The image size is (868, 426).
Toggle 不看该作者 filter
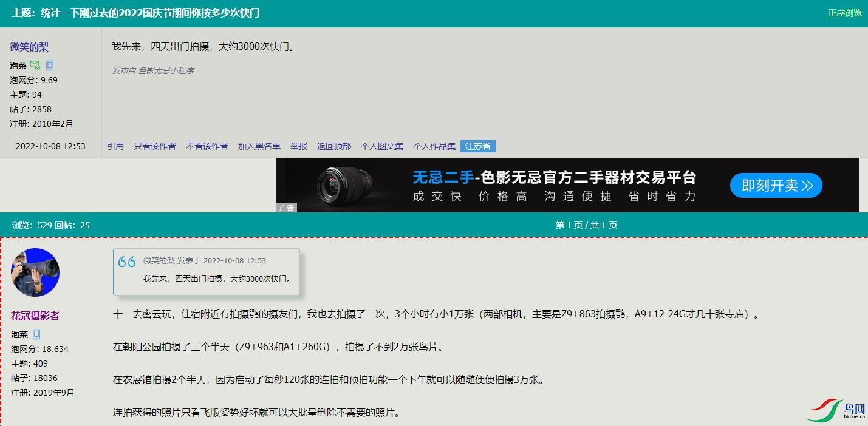coord(207,146)
